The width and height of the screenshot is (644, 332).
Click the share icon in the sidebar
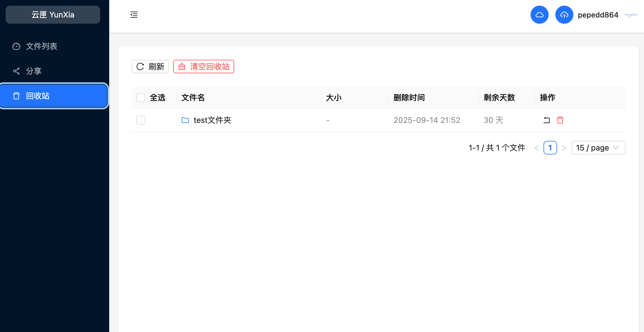[x=16, y=71]
